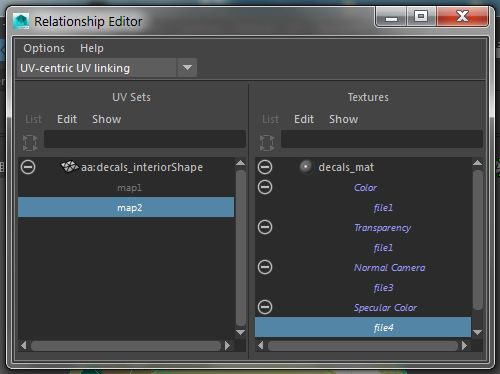The image size is (500, 374).
Task: Select decals_mat in the Textures list
Action: click(346, 167)
